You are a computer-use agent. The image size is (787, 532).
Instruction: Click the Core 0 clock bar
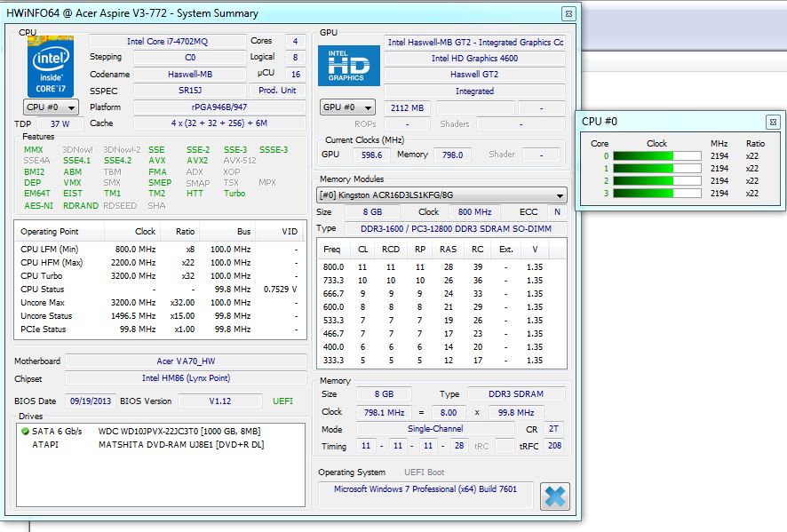(657, 156)
